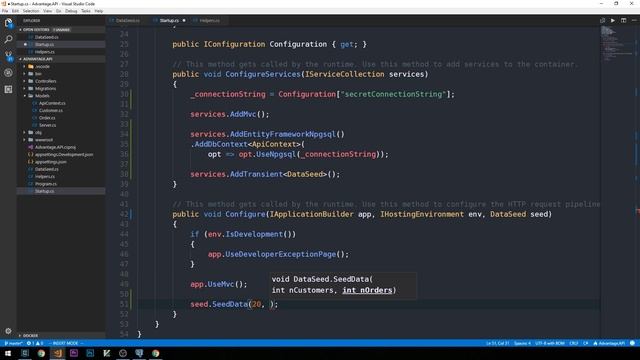Select DataSeed.cs under Open Editors
640x360 pixels.
pyautogui.click(x=47, y=37)
